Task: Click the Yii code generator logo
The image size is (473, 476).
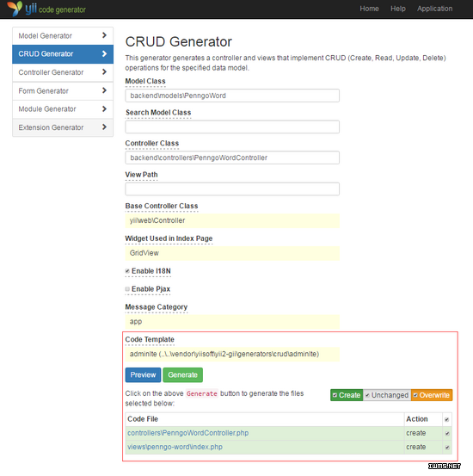Action: pos(46,9)
